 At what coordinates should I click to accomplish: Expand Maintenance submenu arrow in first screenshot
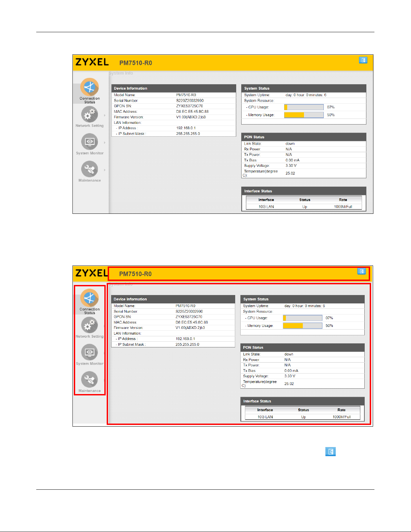105,170
